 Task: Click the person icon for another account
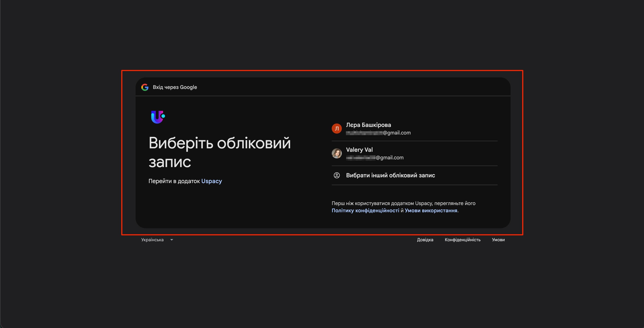coord(336,175)
